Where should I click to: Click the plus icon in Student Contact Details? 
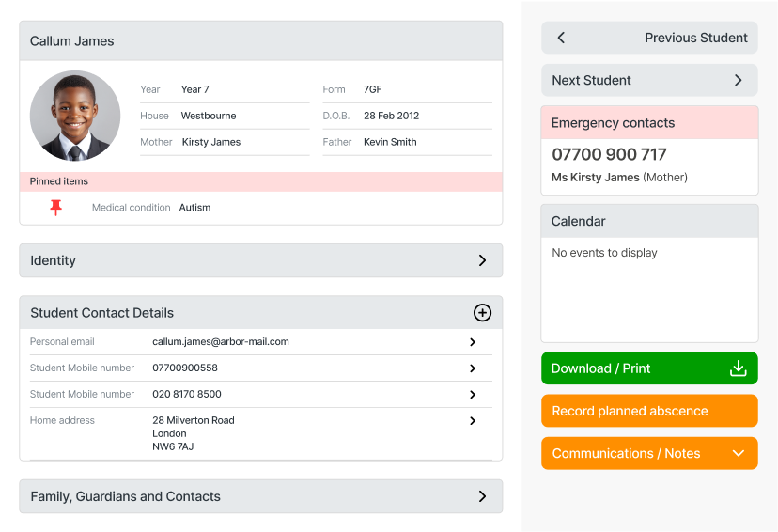coord(482,313)
